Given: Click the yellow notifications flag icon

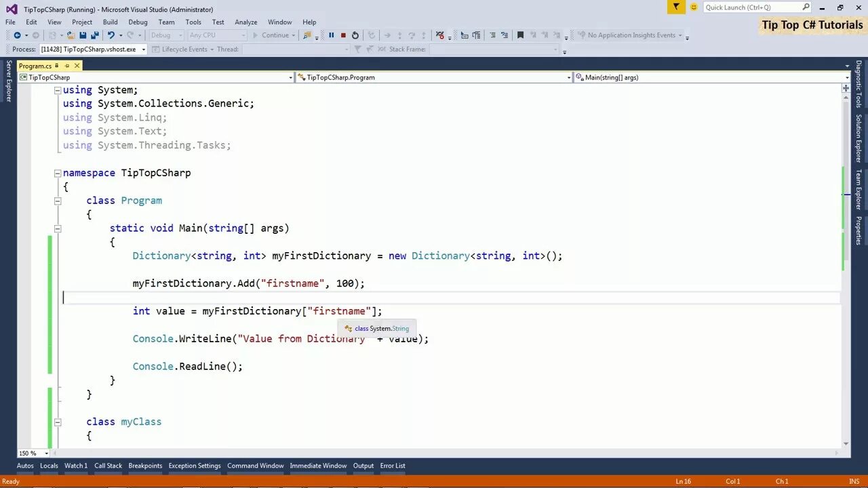Looking at the screenshot, I should click(676, 7).
